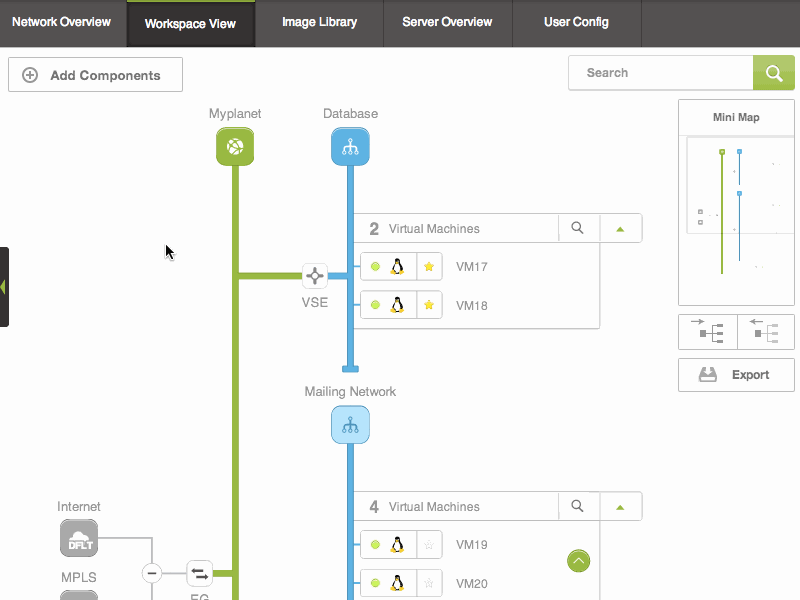Click the MPLS label
This screenshot has width=800, height=600.
point(79,578)
